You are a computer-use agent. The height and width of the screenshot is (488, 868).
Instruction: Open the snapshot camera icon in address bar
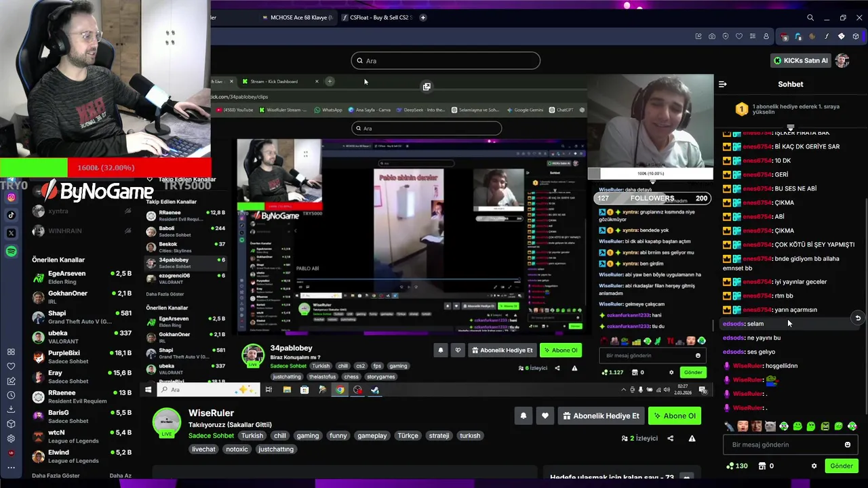click(712, 37)
